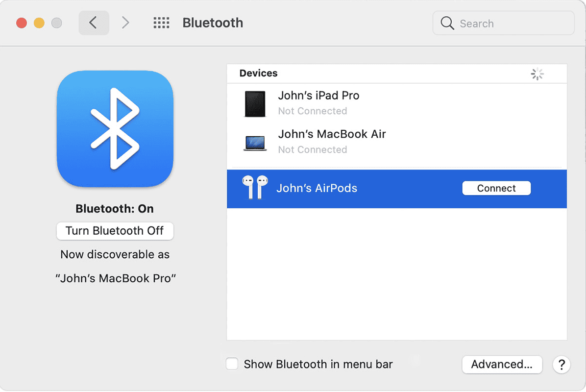Open the Advanced settings dialog
This screenshot has width=586, height=392.
point(502,365)
